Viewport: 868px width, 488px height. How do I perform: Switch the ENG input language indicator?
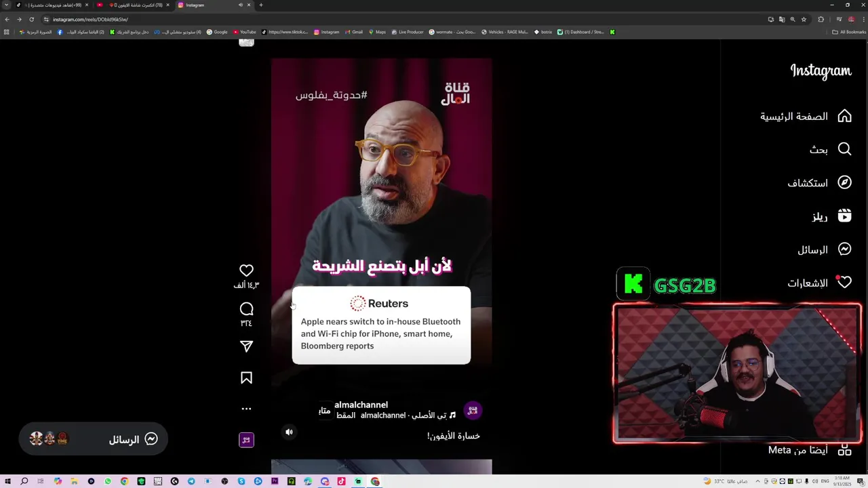coord(825,481)
